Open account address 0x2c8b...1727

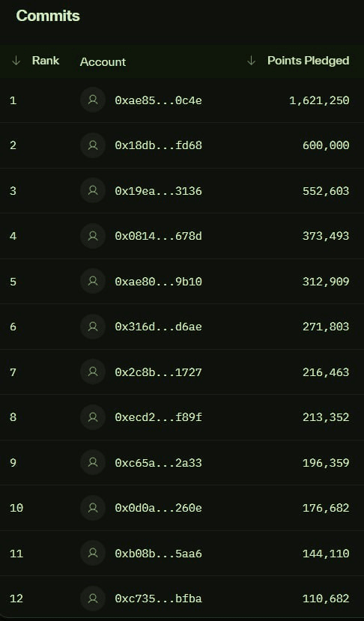pyautogui.click(x=159, y=372)
